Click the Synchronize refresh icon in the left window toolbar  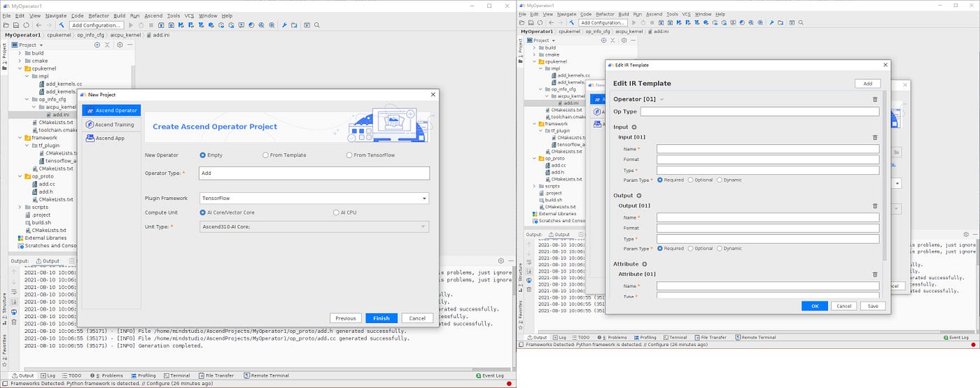tap(26, 25)
